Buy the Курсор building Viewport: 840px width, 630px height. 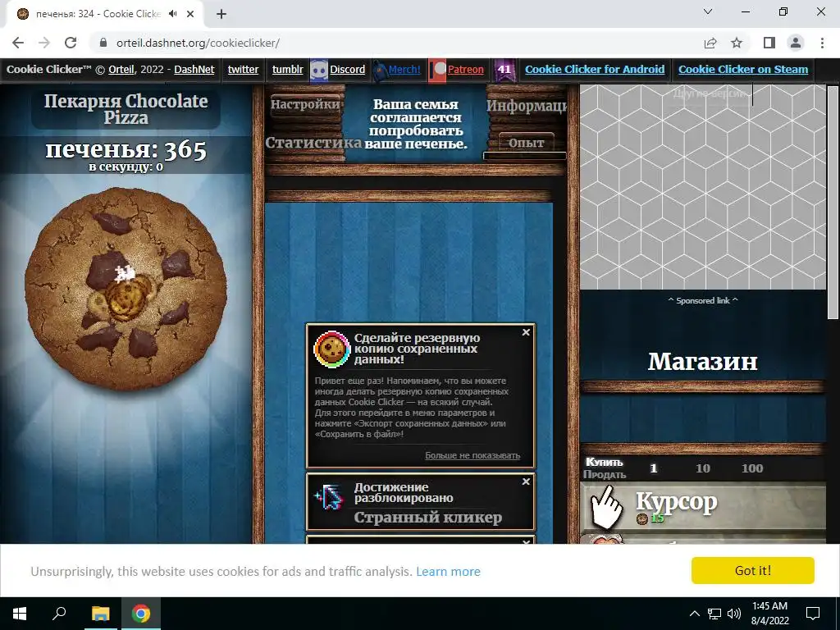(702, 507)
